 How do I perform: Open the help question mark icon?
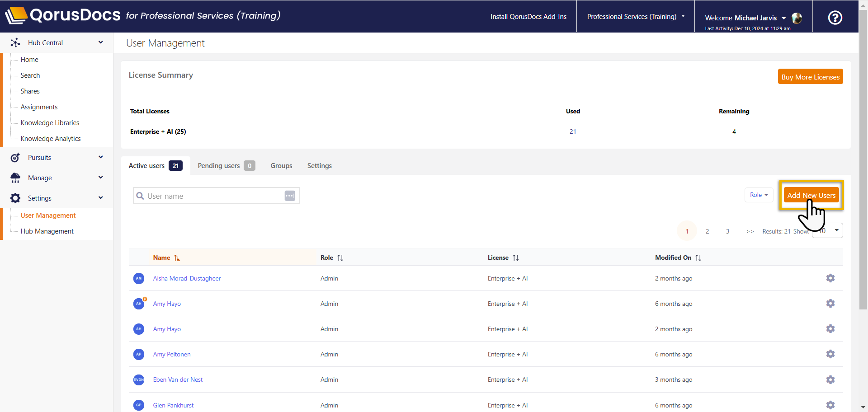click(835, 18)
